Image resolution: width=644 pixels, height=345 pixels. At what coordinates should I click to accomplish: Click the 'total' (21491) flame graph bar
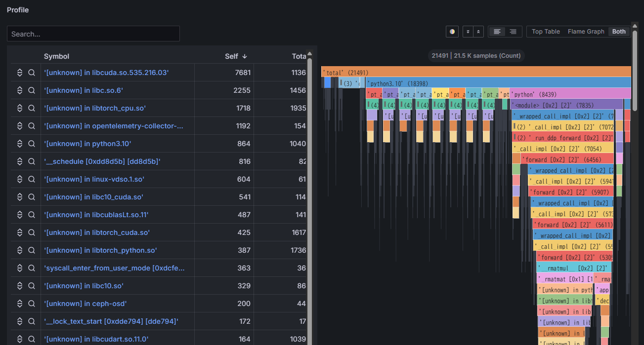pos(476,72)
